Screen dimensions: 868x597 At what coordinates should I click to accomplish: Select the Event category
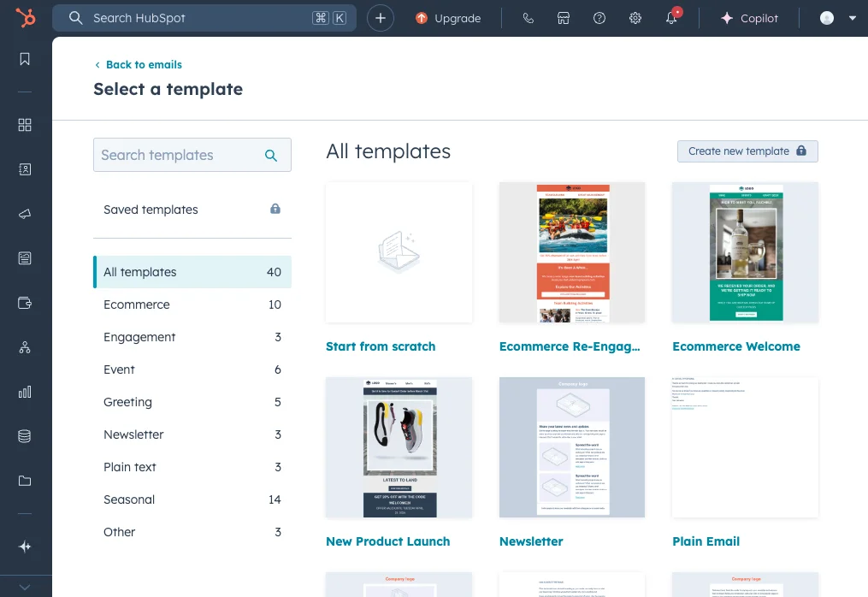[192, 369]
